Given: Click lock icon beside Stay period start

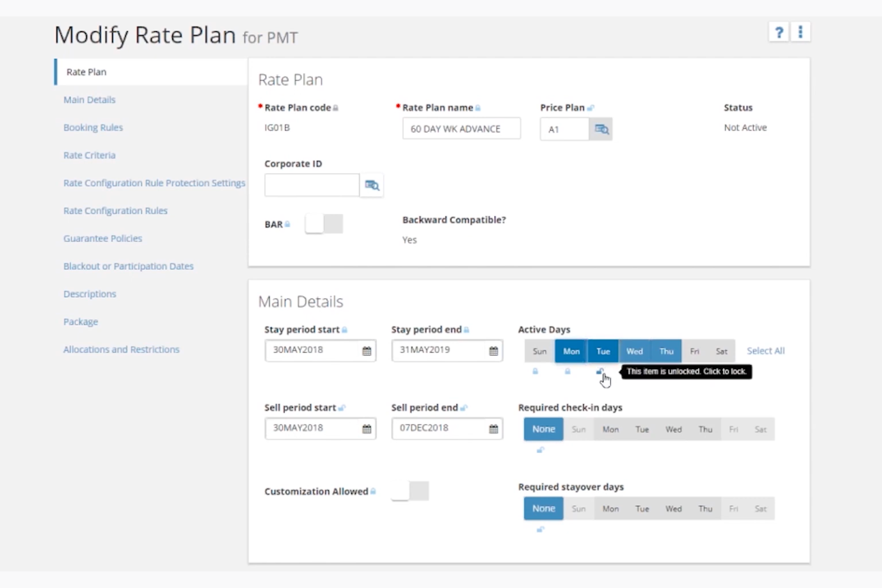Looking at the screenshot, I should [x=344, y=330].
